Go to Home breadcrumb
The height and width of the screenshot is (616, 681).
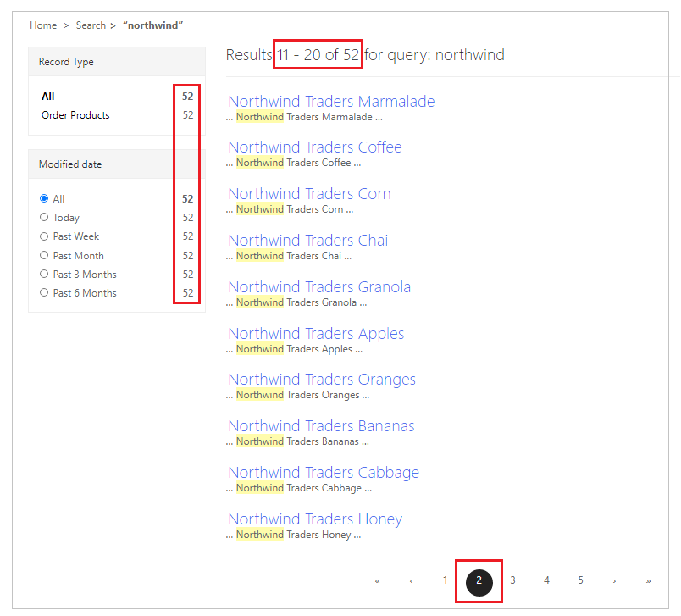coord(43,25)
